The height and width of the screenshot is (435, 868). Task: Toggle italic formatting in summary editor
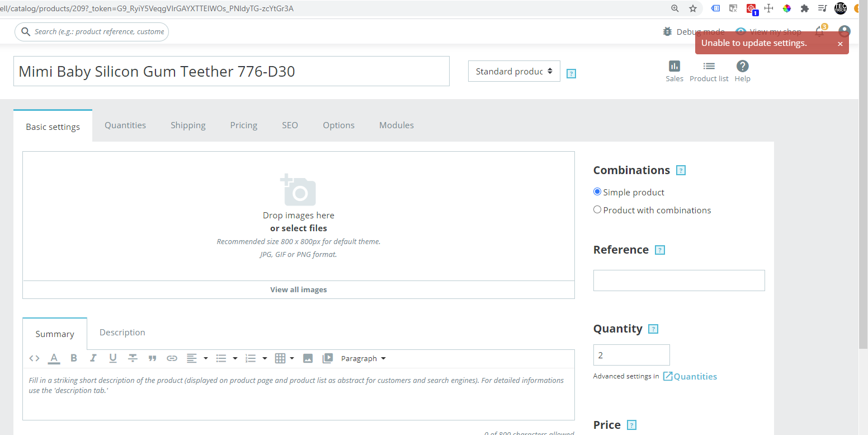tap(93, 358)
